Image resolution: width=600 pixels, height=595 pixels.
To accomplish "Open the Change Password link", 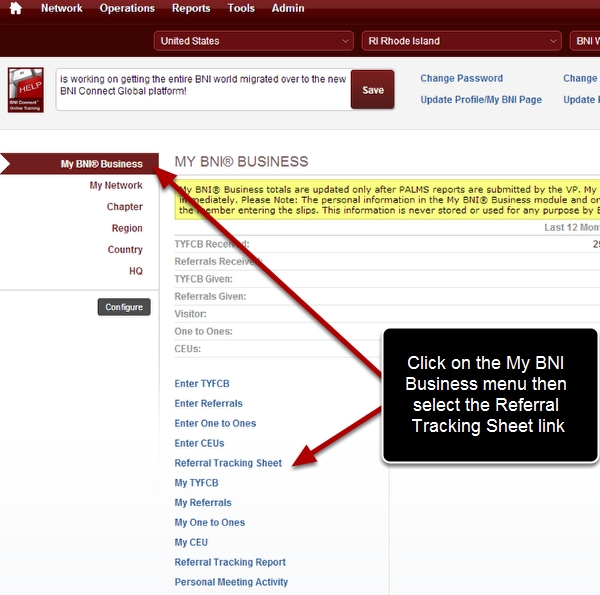I will [461, 78].
